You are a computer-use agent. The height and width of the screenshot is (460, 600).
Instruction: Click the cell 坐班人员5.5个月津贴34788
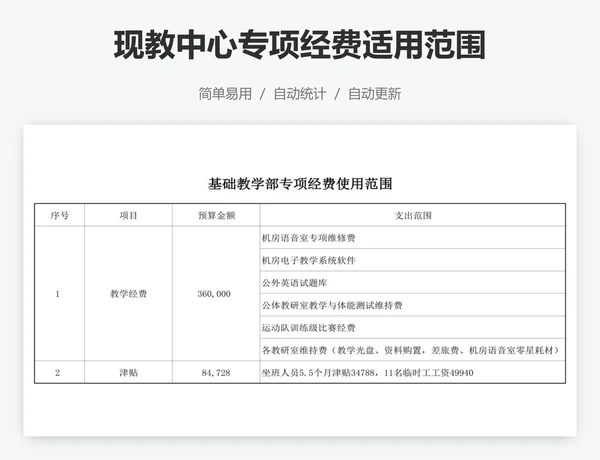pos(412,372)
